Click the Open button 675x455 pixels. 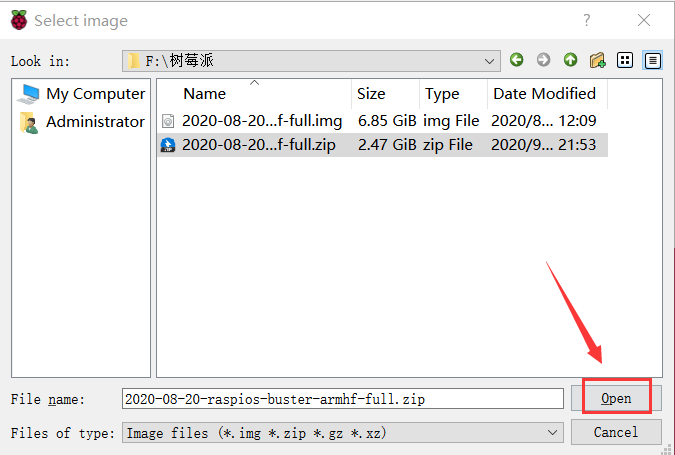click(x=616, y=399)
